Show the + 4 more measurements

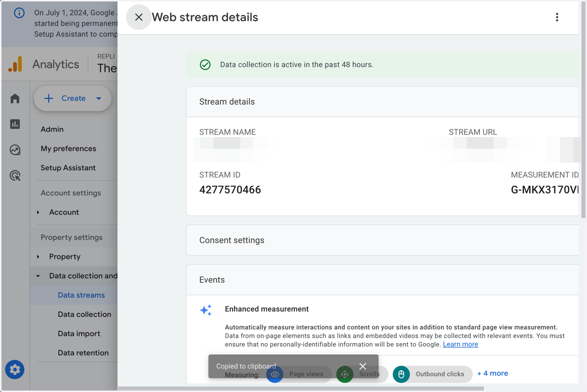tap(493, 373)
